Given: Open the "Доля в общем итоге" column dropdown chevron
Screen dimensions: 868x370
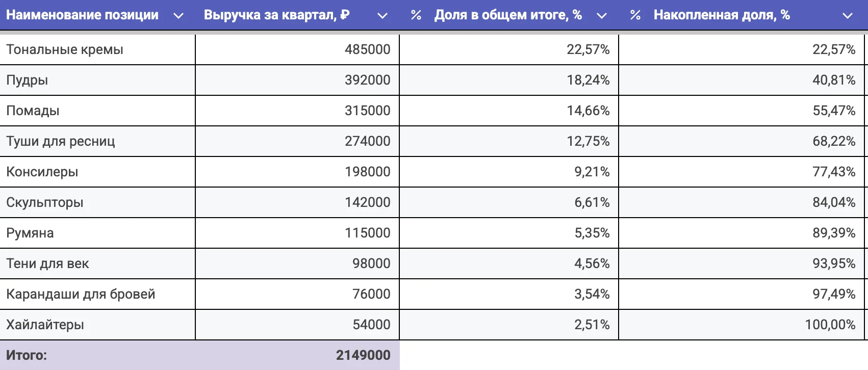Looking at the screenshot, I should coord(602,16).
